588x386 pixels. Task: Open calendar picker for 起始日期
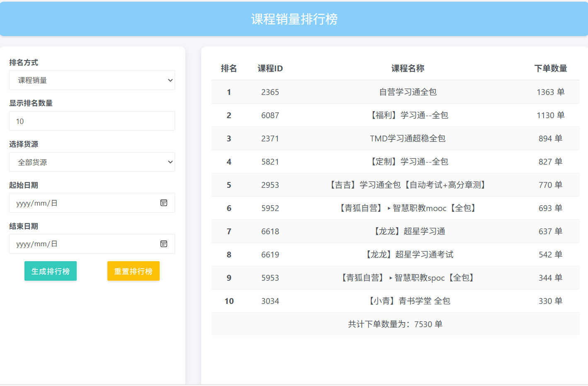coord(164,203)
